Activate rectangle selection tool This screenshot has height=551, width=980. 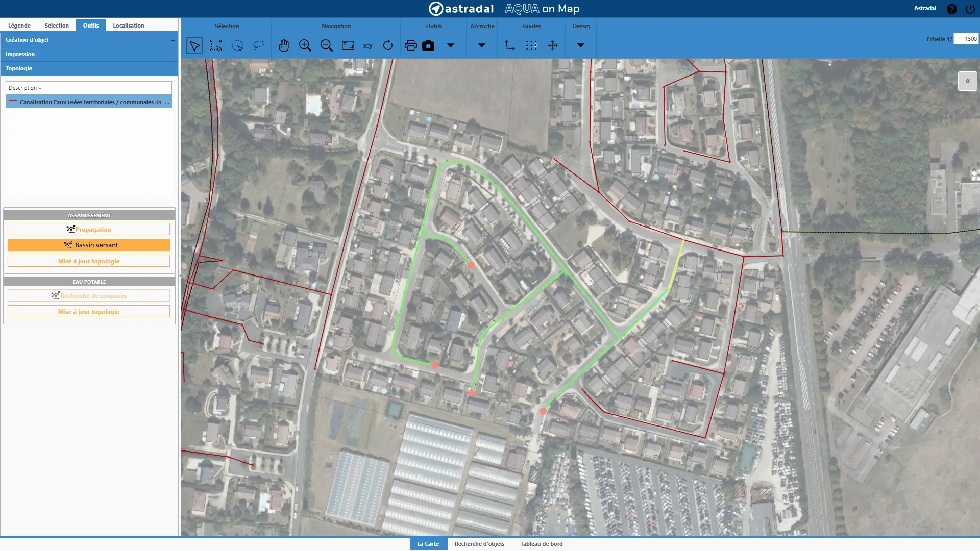(x=216, y=45)
